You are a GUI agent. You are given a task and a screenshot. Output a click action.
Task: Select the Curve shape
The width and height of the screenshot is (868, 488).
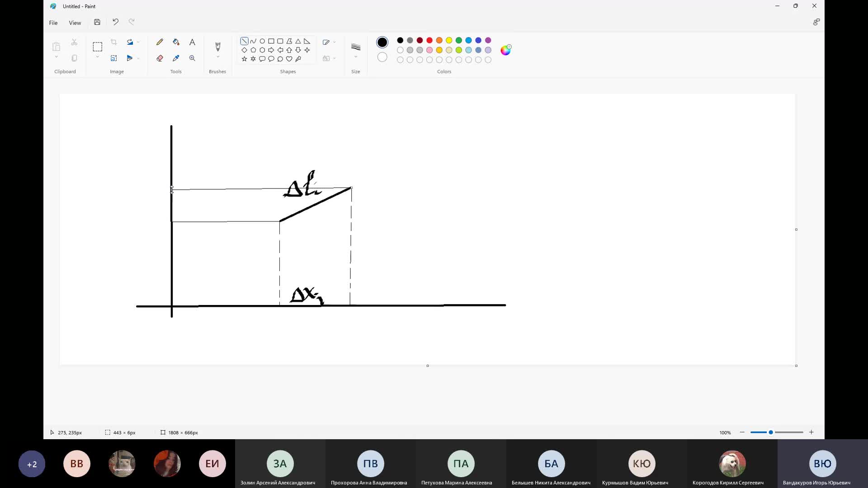click(x=253, y=41)
